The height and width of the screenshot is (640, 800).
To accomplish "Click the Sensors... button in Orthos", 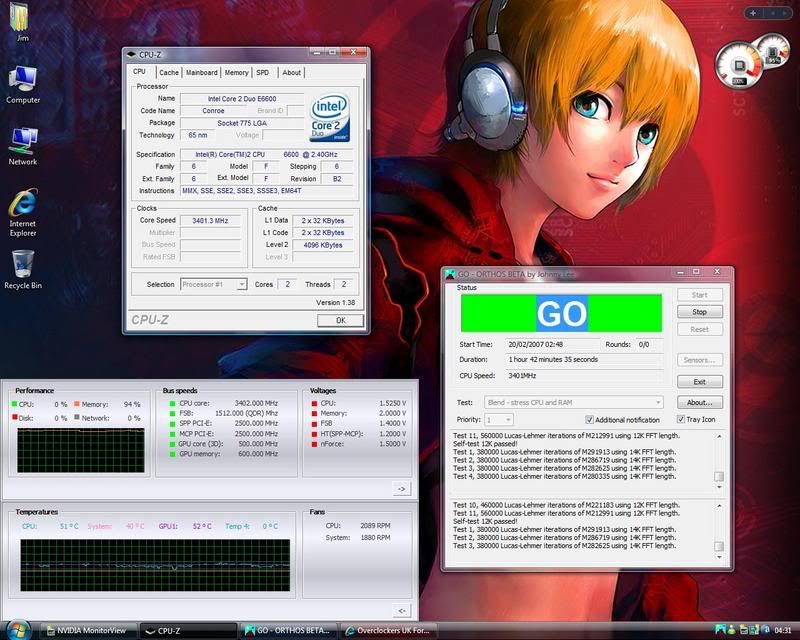I will (699, 360).
